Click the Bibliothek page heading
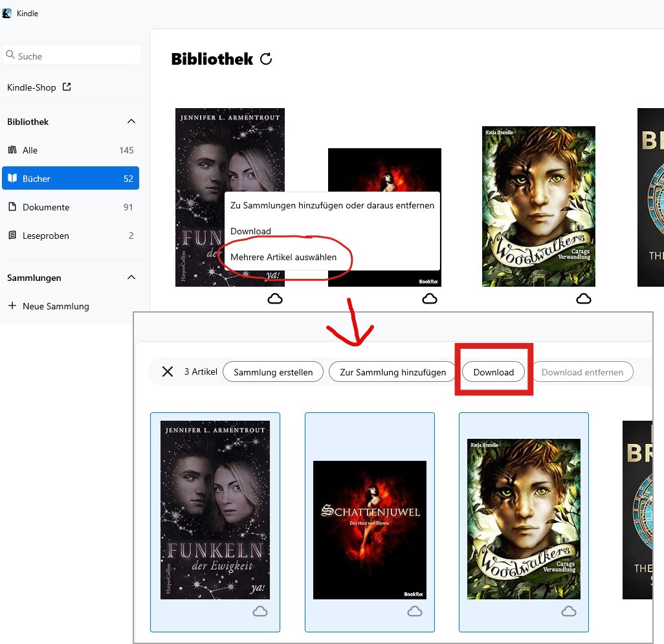 point(212,59)
